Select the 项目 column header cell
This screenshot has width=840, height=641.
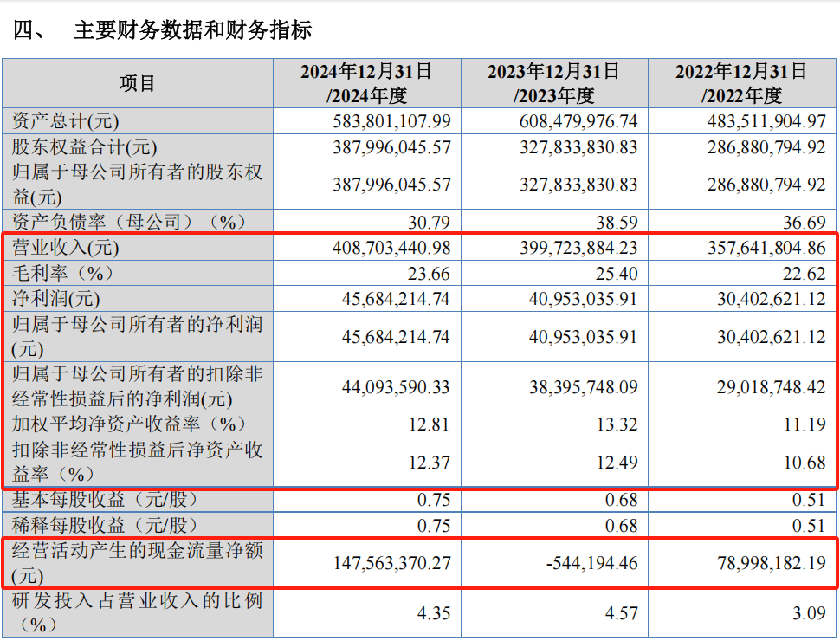click(137, 83)
